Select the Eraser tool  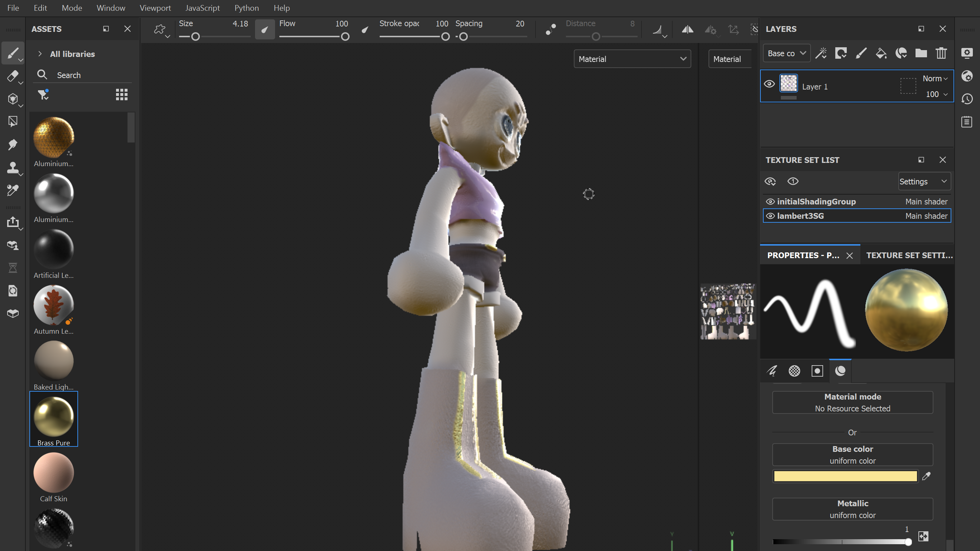(x=13, y=76)
